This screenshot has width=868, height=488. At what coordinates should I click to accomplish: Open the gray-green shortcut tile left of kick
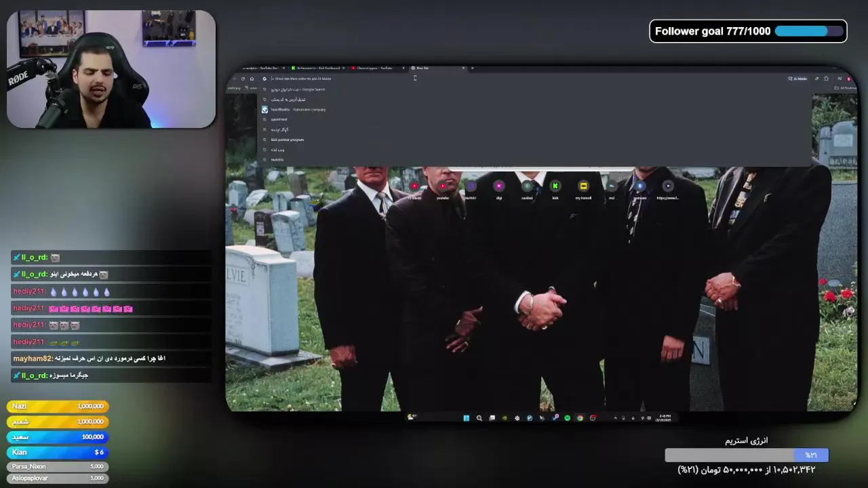[527, 189]
